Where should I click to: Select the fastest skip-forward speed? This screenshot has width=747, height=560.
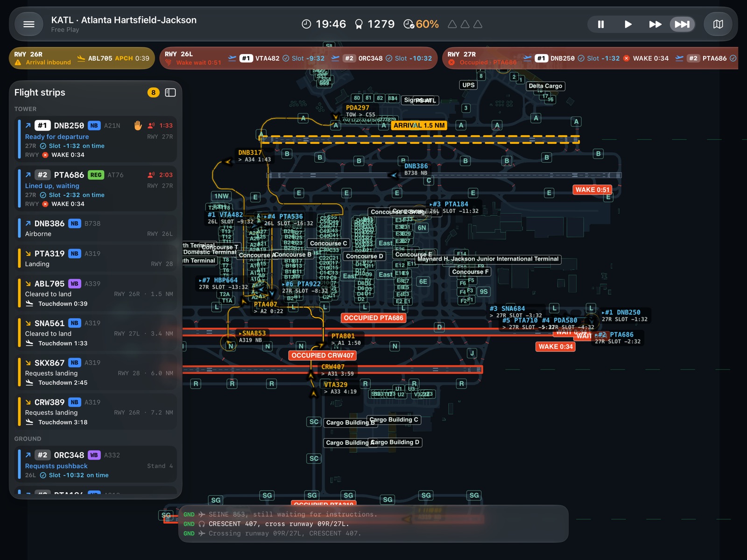[682, 24]
